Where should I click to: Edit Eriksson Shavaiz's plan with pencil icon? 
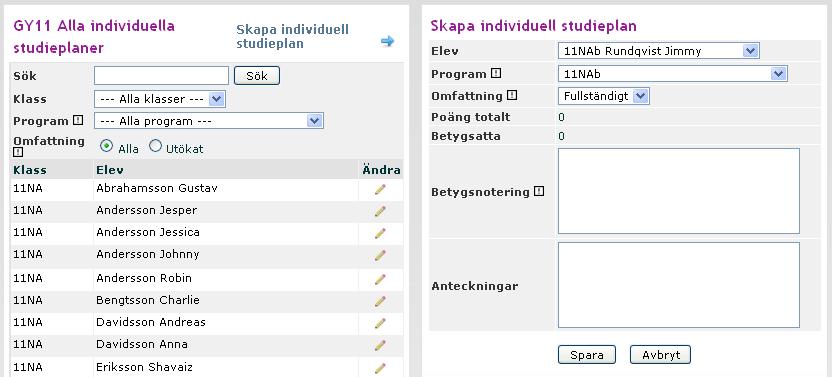point(380,368)
